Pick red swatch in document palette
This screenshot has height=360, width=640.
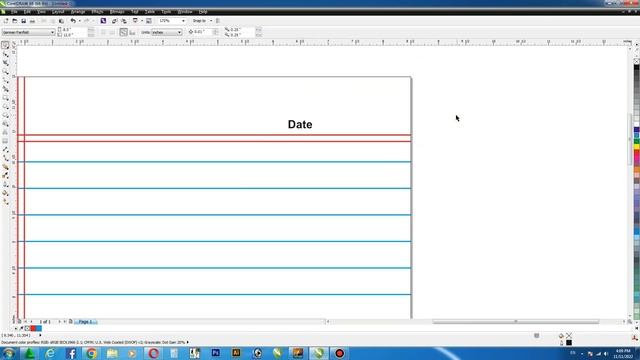[33, 328]
